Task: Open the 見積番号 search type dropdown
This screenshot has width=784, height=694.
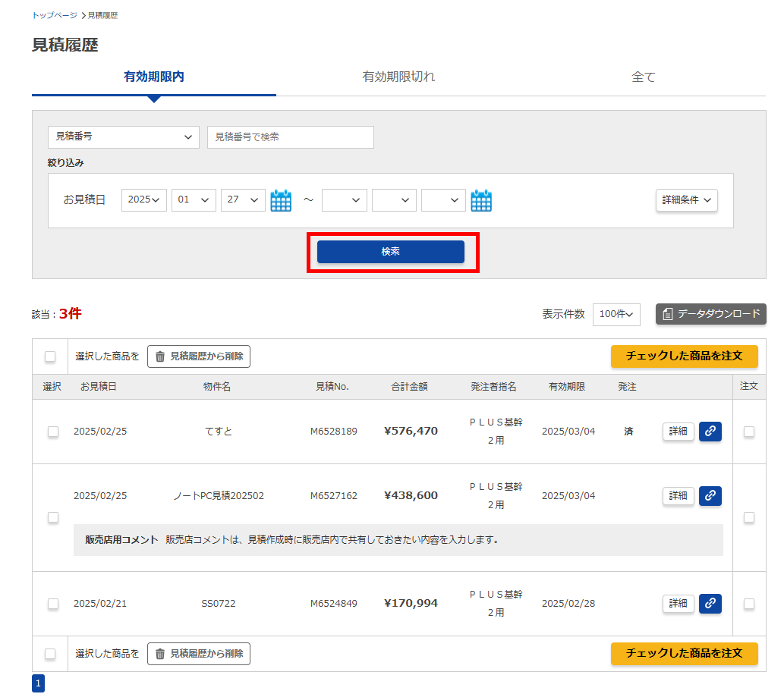Action: pos(124,137)
